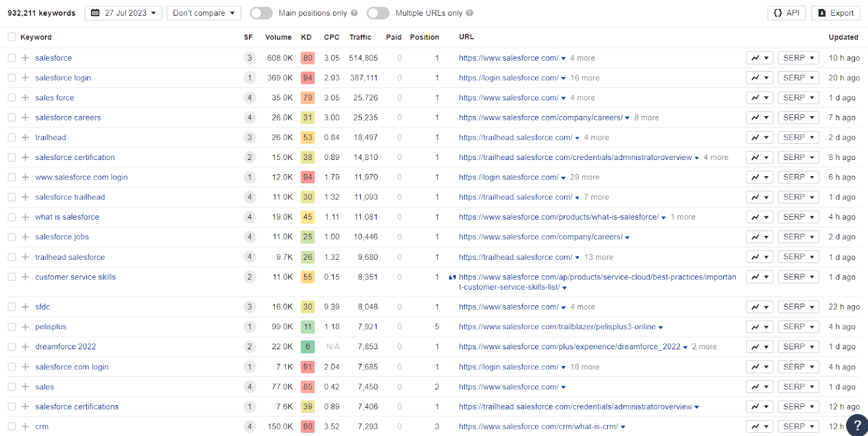Click plus icon next to 'salesforce jobs'
The width and height of the screenshot is (868, 436).
pyautogui.click(x=25, y=237)
